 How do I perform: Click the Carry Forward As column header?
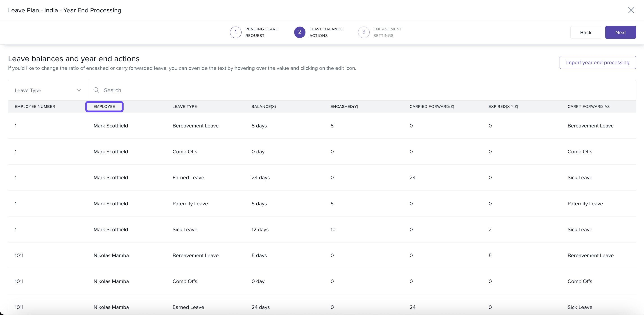point(588,107)
